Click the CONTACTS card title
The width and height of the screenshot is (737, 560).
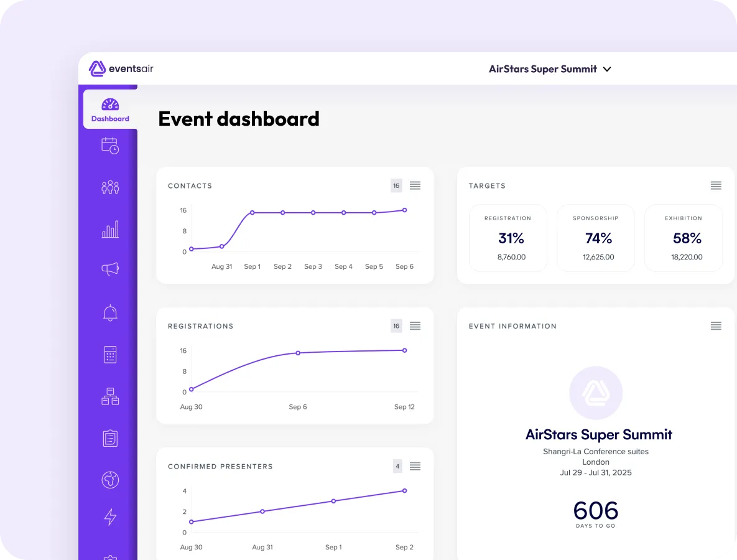190,185
